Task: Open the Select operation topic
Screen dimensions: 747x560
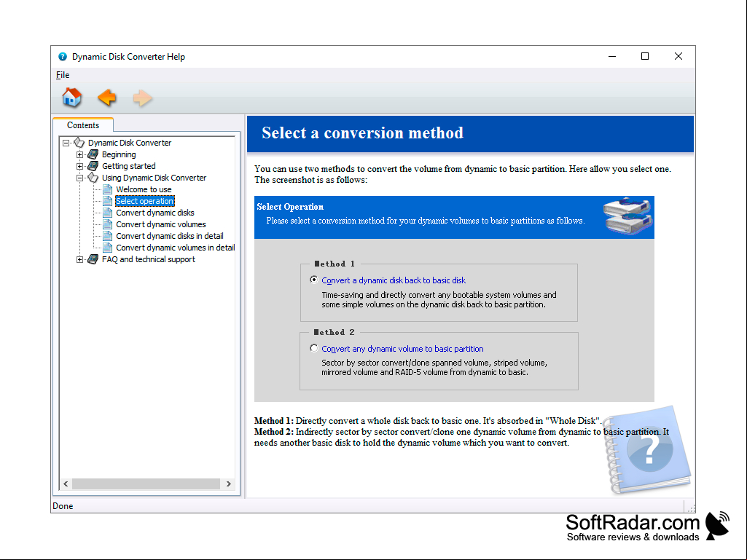Action: 145,201
